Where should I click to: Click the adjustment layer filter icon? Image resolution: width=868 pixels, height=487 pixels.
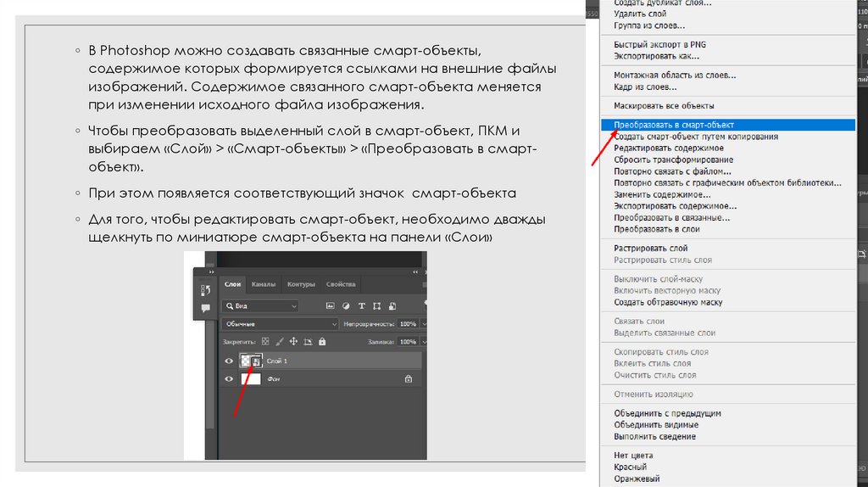click(x=346, y=306)
